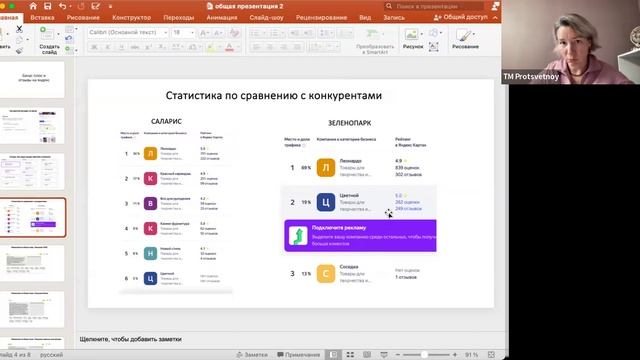Click the Bold formatting button
The height and width of the screenshot is (360, 640).
[x=94, y=47]
